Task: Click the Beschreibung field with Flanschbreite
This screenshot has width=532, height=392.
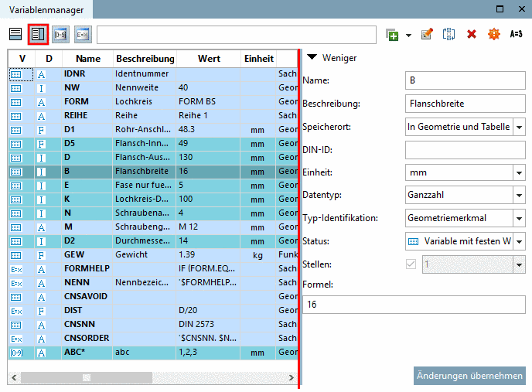Action: point(465,104)
